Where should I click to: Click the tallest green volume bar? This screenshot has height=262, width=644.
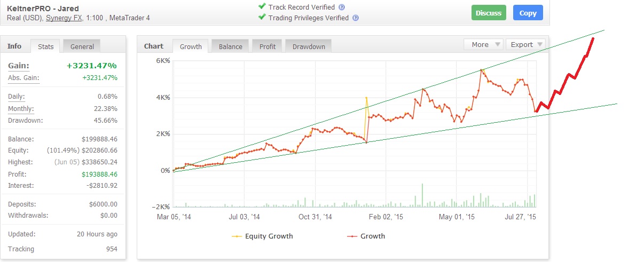pyautogui.click(x=422, y=195)
